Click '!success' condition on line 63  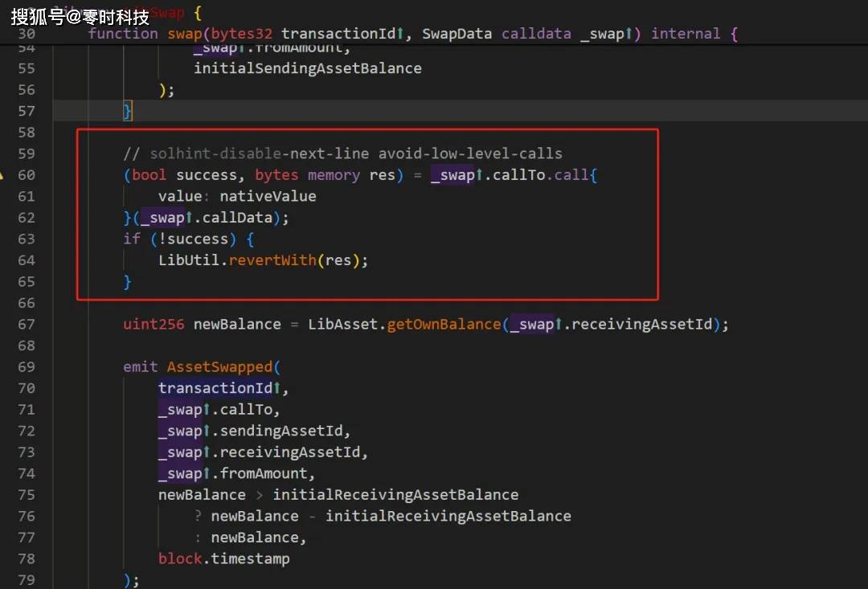[x=193, y=239]
